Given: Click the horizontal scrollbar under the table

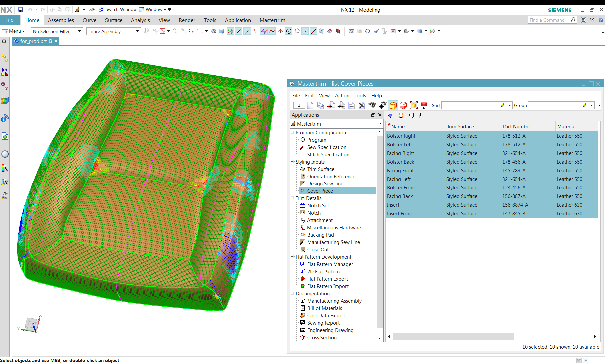Looking at the screenshot, I should pyautogui.click(x=453, y=337).
